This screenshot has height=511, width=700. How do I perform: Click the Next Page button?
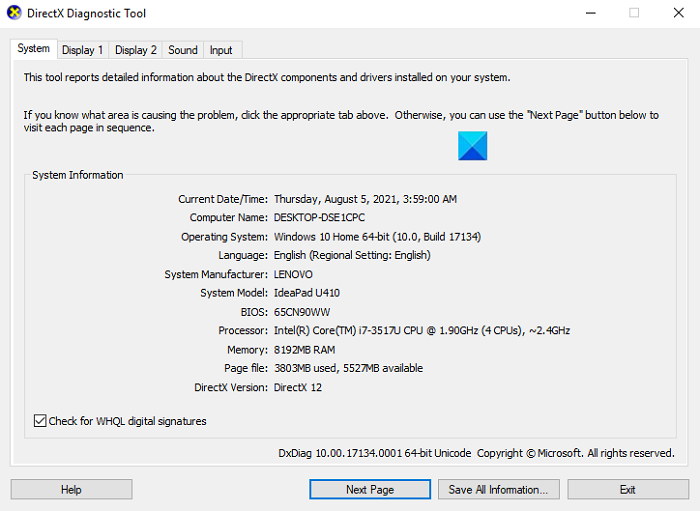tap(370, 490)
